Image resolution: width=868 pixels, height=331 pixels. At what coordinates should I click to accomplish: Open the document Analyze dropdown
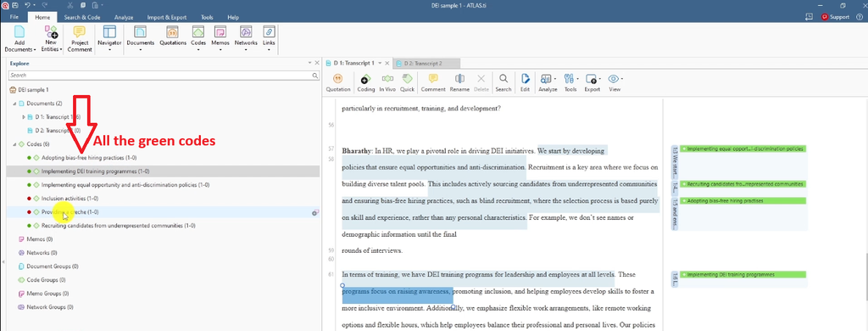pos(548,82)
